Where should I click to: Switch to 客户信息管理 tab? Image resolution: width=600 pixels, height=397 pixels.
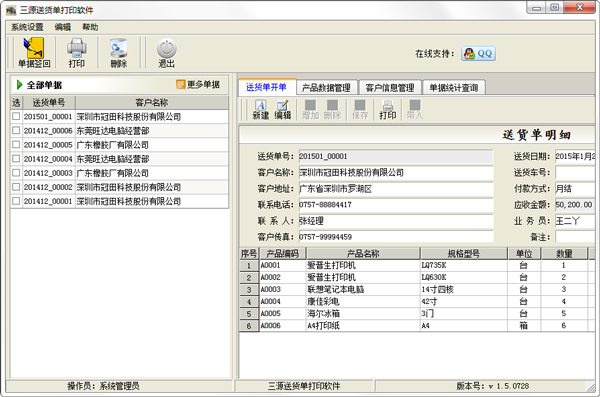point(390,88)
